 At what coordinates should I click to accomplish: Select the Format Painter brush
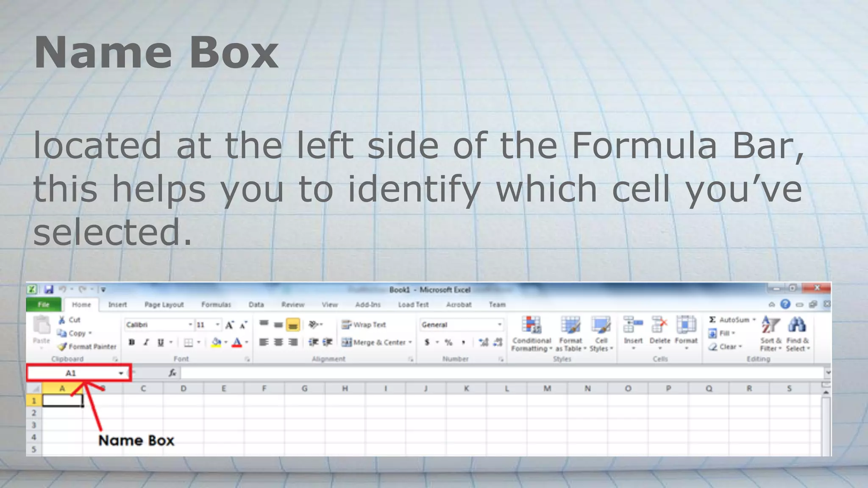coord(87,347)
